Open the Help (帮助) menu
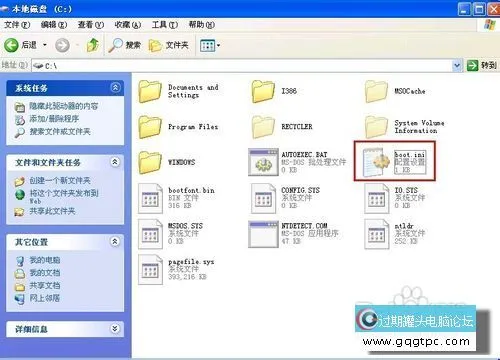The width and height of the screenshot is (500, 360). point(202,25)
